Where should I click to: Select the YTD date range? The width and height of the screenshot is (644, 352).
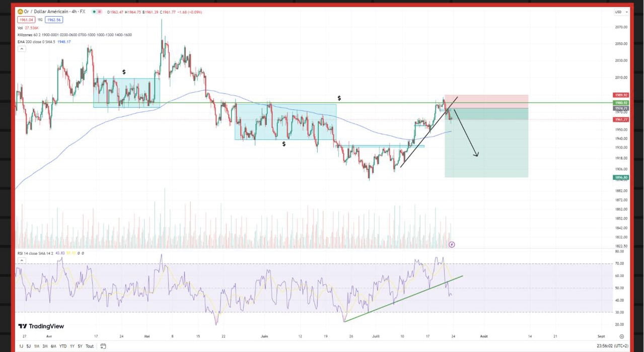click(63, 346)
